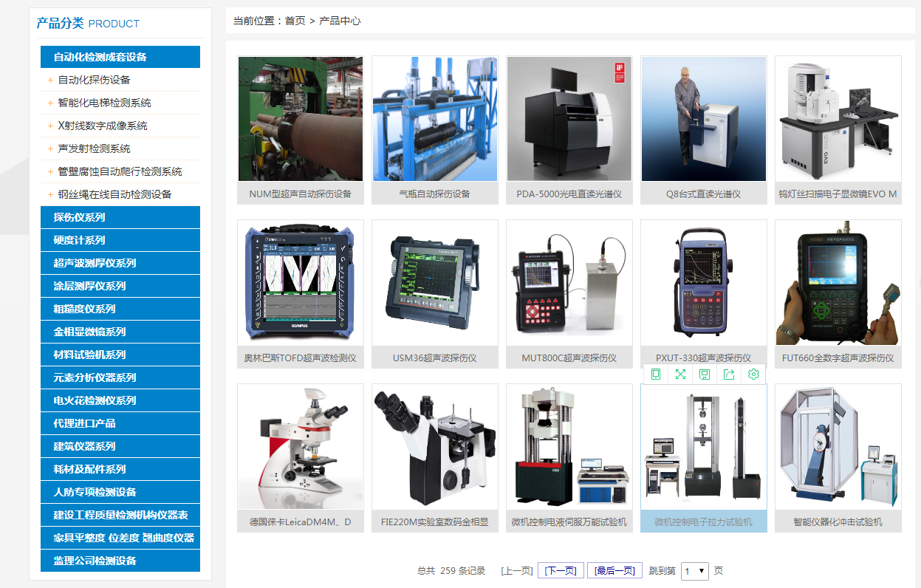This screenshot has height=588, width=921.
Task: Click the FUT660全数字超声波探伤仪 caption link
Action: [838, 358]
